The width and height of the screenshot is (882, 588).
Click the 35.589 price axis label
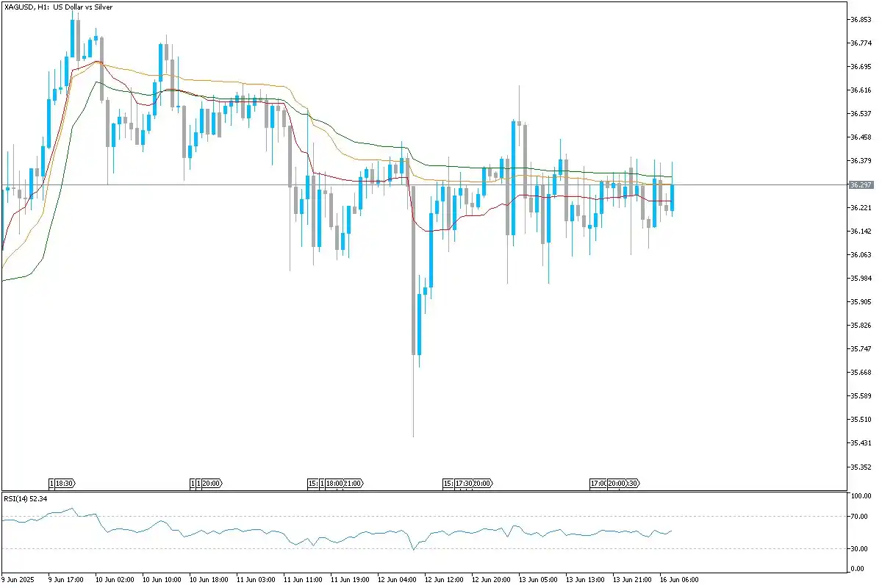pyautogui.click(x=860, y=396)
